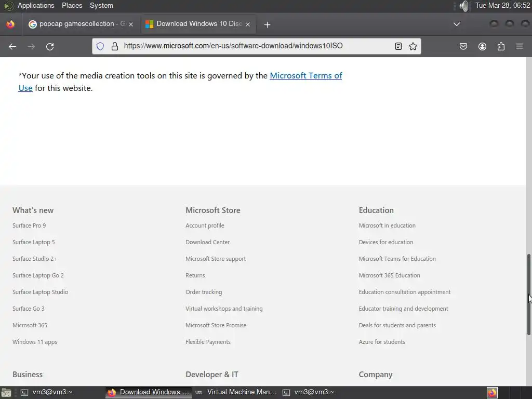Open Firefox account icon
This screenshot has height=399, width=532.
[x=482, y=46]
